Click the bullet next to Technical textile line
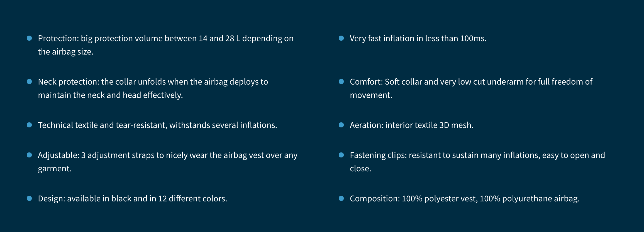The image size is (644, 232). [x=29, y=125]
